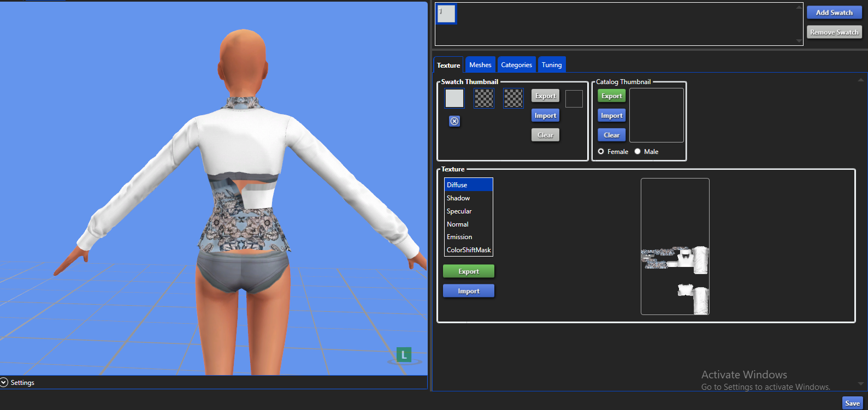Viewport: 868px width, 410px height.
Task: Open the Meshes tab
Action: (x=480, y=64)
